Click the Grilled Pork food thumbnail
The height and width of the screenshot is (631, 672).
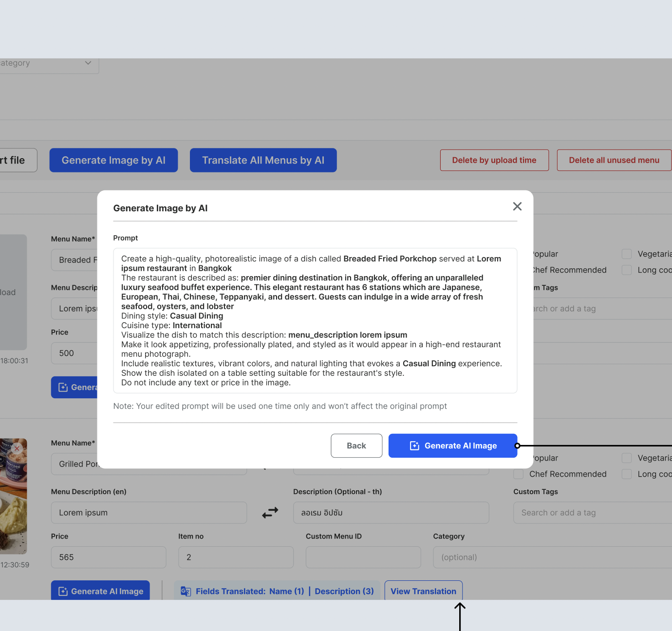tap(13, 506)
